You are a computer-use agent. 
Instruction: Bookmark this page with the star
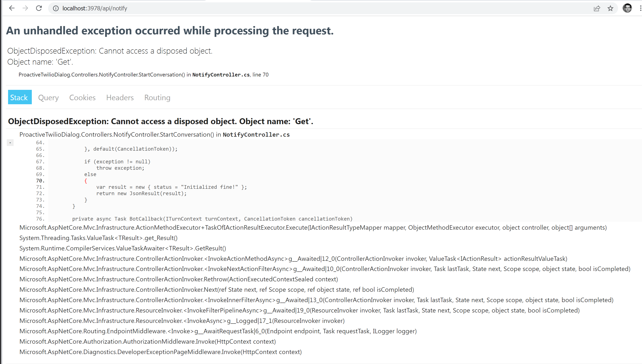click(x=610, y=8)
